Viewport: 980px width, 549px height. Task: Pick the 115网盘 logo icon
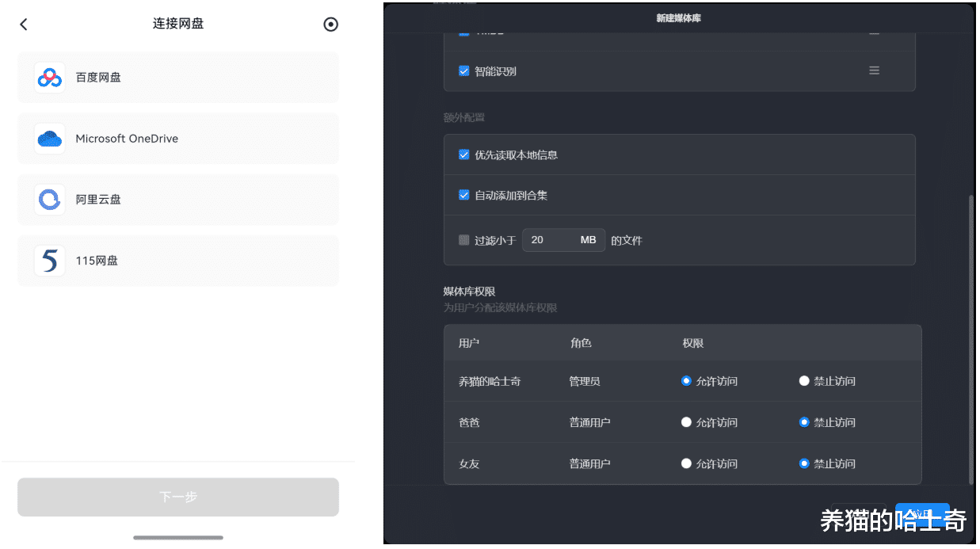click(x=50, y=261)
